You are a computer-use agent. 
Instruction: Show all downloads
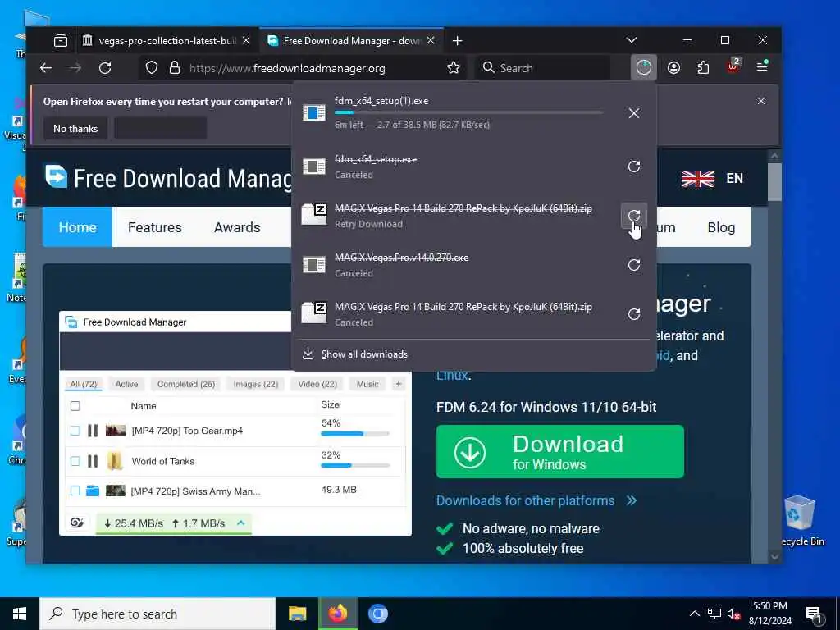click(x=364, y=354)
